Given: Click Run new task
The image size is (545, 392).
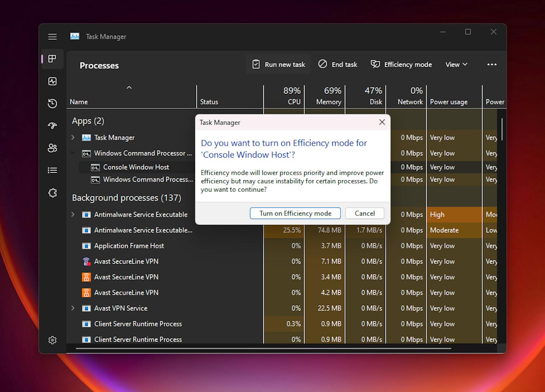Looking at the screenshot, I should pos(278,64).
